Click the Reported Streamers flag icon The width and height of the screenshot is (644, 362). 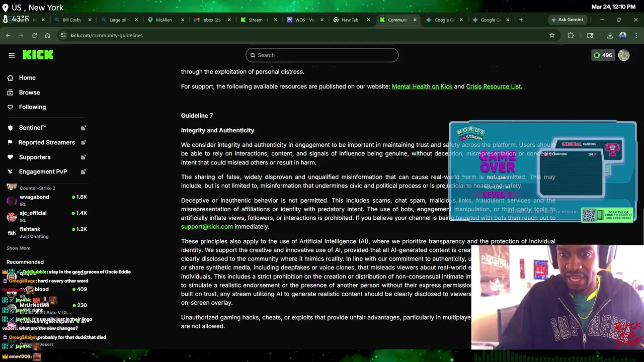pyautogui.click(x=10, y=142)
